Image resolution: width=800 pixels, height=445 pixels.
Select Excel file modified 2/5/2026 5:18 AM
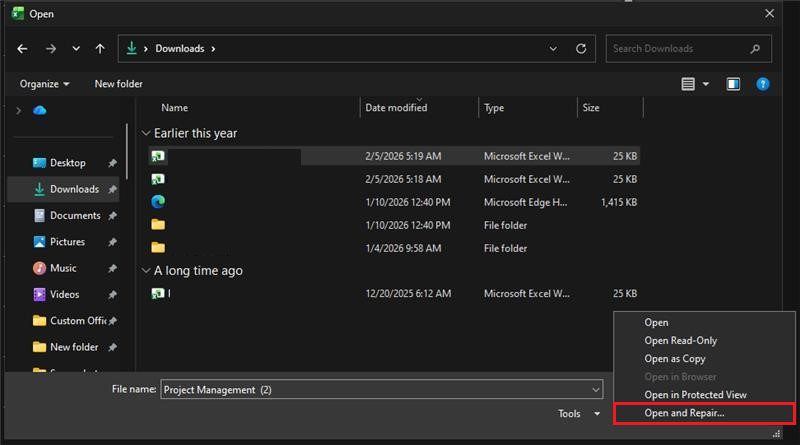[x=394, y=179]
